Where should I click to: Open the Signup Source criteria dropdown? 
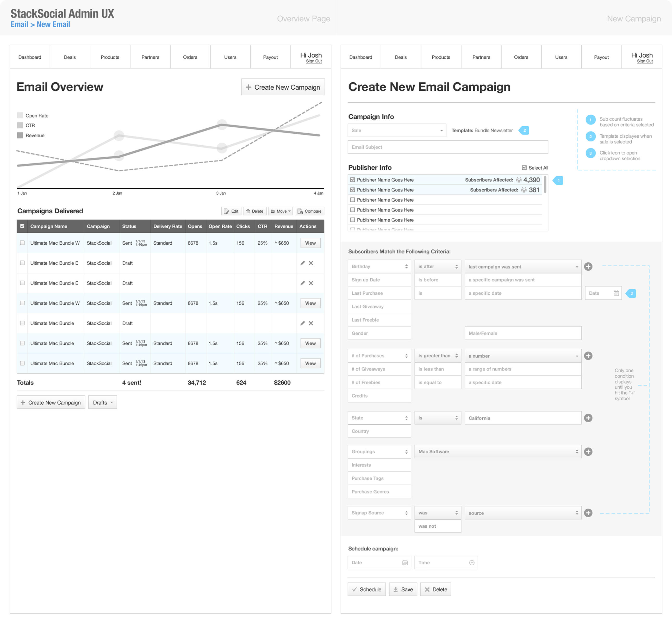pyautogui.click(x=379, y=513)
